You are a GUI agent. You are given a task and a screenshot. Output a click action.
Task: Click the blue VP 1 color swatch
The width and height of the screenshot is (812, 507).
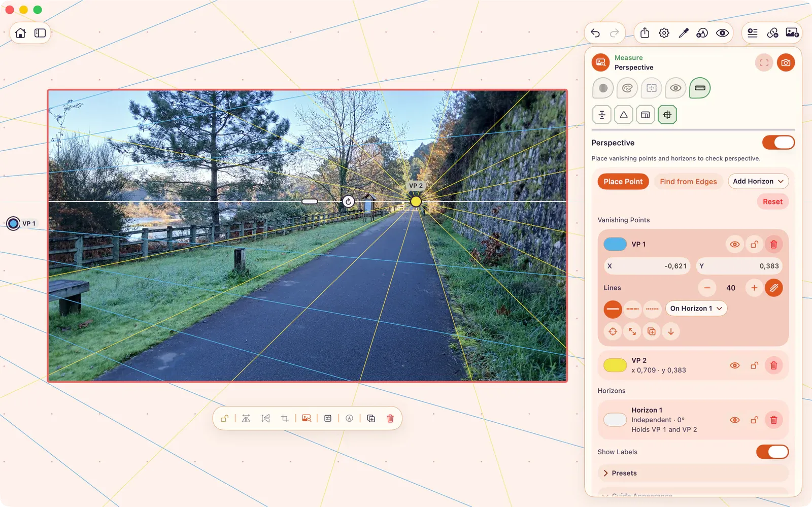click(x=615, y=244)
